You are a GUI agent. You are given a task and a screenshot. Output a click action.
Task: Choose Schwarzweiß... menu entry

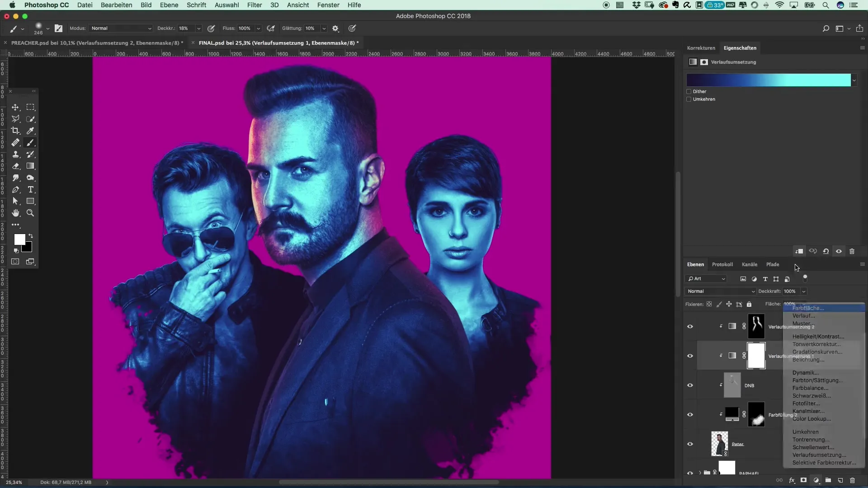[x=824, y=396]
